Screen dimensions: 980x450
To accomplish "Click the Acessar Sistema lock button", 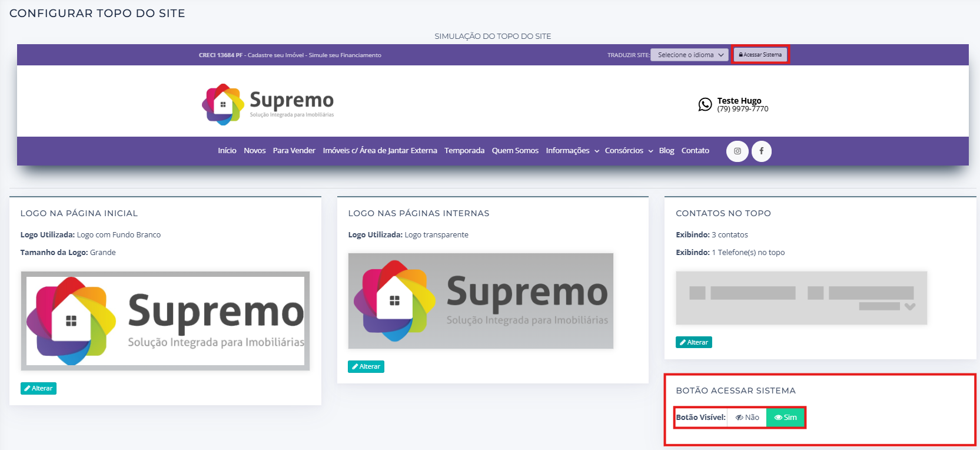I will click(760, 55).
